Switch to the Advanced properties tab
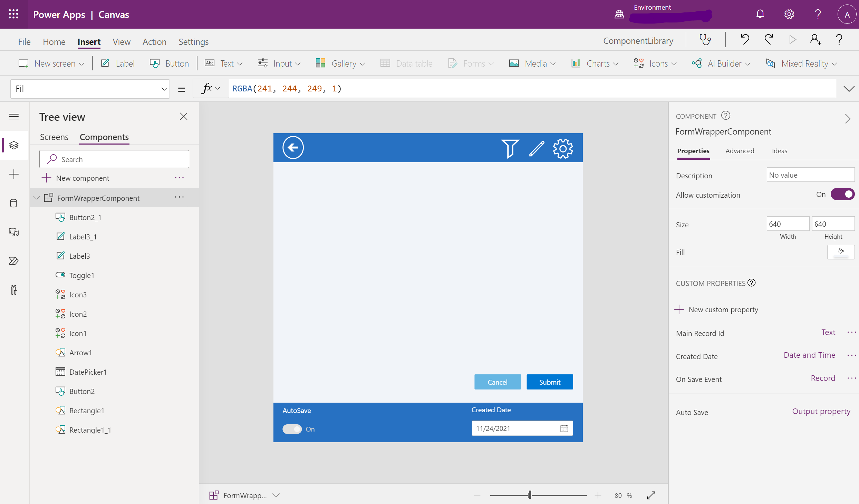 tap(740, 151)
